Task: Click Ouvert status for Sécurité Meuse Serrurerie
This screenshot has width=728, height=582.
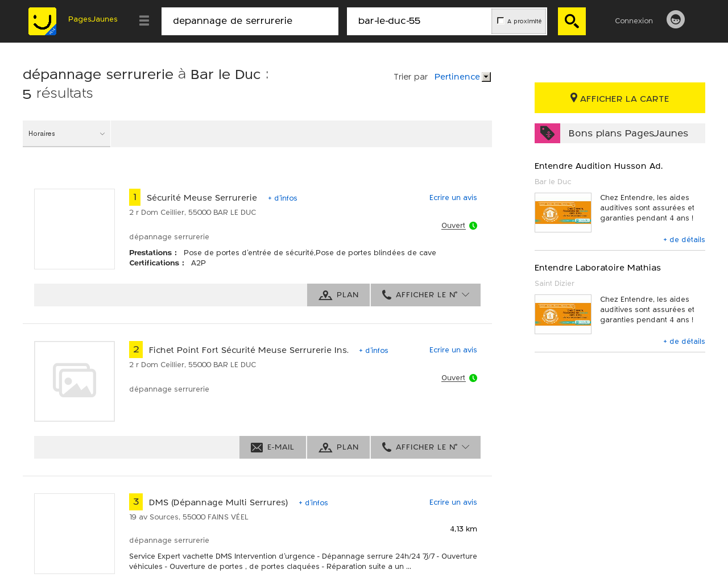Action: point(453,226)
